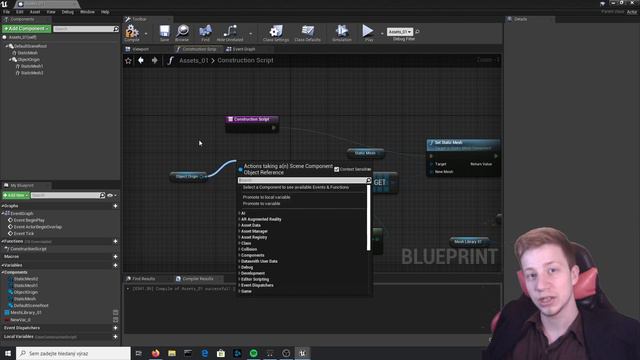Click plus icon to add new Graph

[x=115, y=206]
